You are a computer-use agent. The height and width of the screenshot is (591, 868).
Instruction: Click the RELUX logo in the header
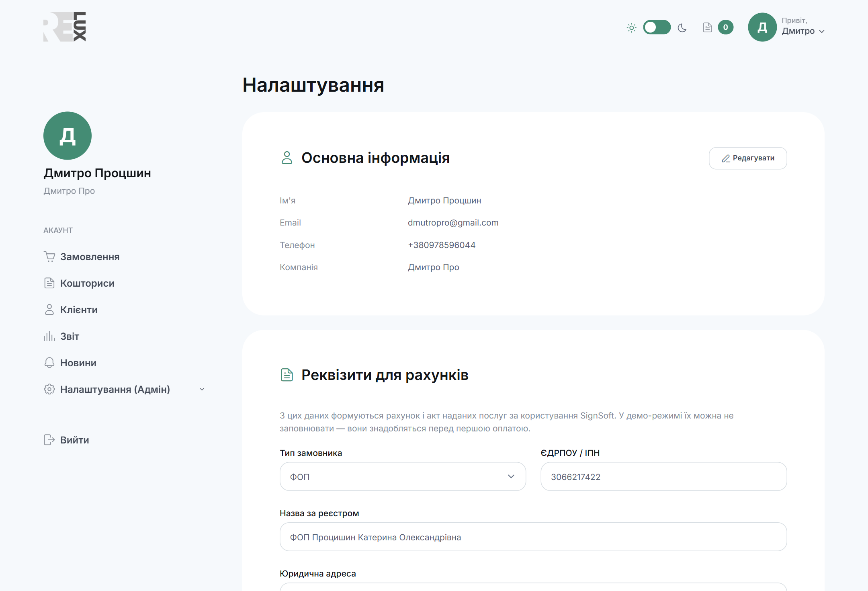[65, 27]
